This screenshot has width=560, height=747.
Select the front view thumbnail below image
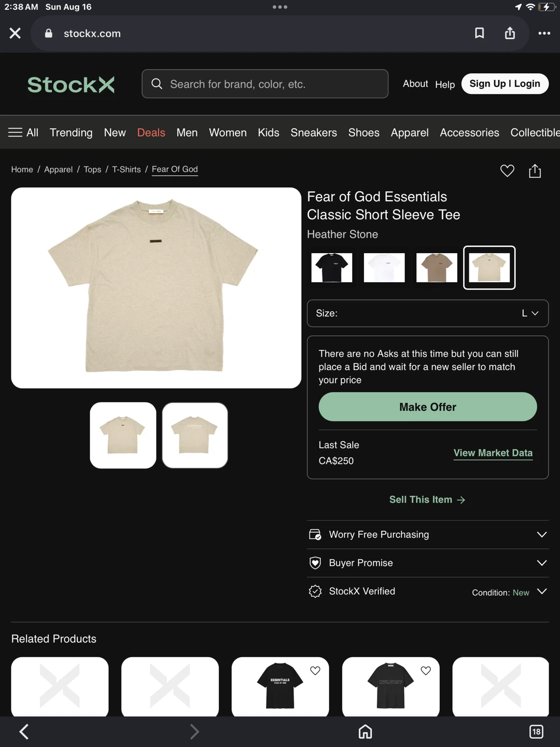click(123, 435)
